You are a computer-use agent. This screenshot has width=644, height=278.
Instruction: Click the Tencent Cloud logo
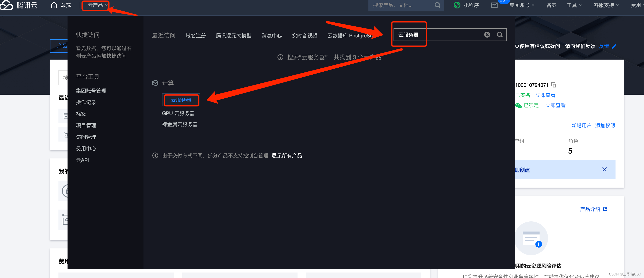click(19, 5)
